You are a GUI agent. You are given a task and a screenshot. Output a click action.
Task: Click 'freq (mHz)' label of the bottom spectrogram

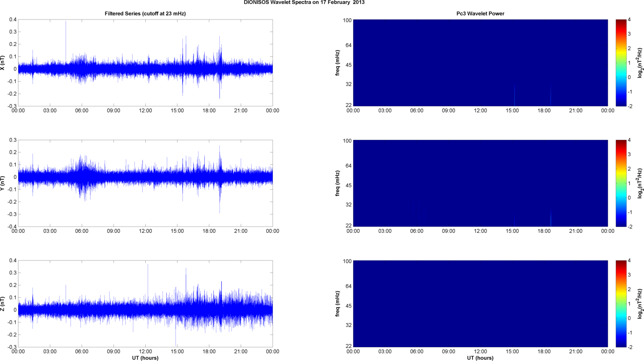tap(337, 304)
